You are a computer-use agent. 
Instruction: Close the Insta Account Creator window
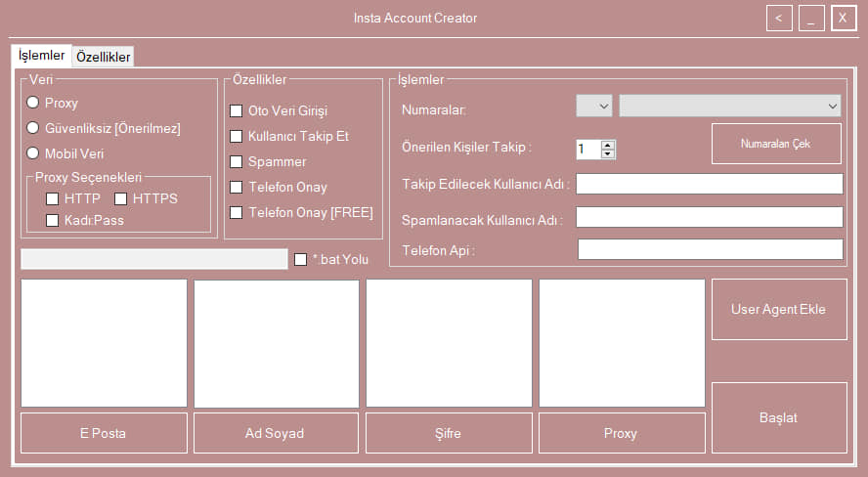click(844, 19)
